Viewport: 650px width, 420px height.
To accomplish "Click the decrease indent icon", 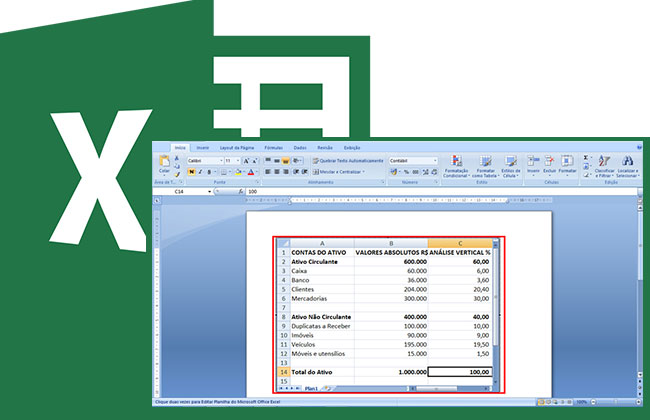I will point(296,172).
